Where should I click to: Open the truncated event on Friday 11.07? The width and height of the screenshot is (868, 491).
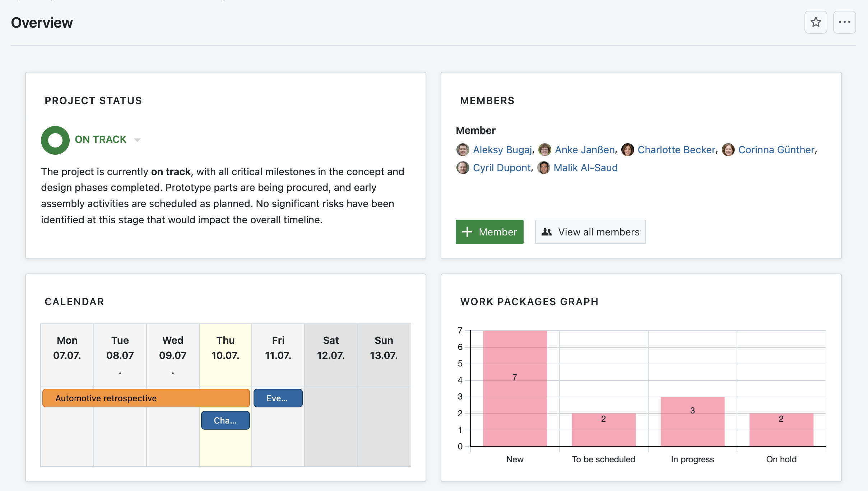[x=278, y=398]
